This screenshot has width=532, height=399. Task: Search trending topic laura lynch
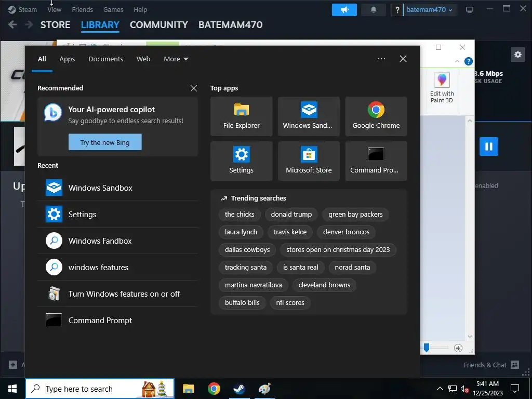tap(241, 232)
